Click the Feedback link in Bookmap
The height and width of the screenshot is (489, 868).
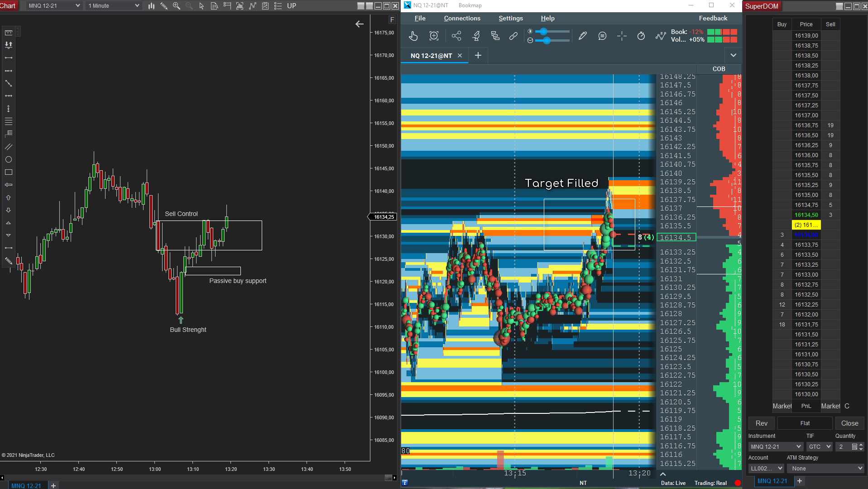[713, 18]
